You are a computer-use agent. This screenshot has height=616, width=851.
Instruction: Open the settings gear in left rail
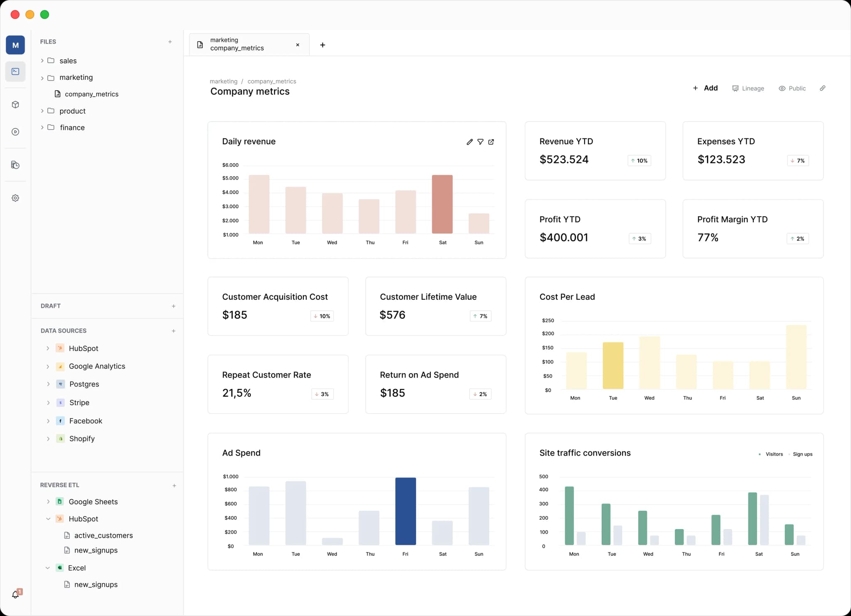15,198
